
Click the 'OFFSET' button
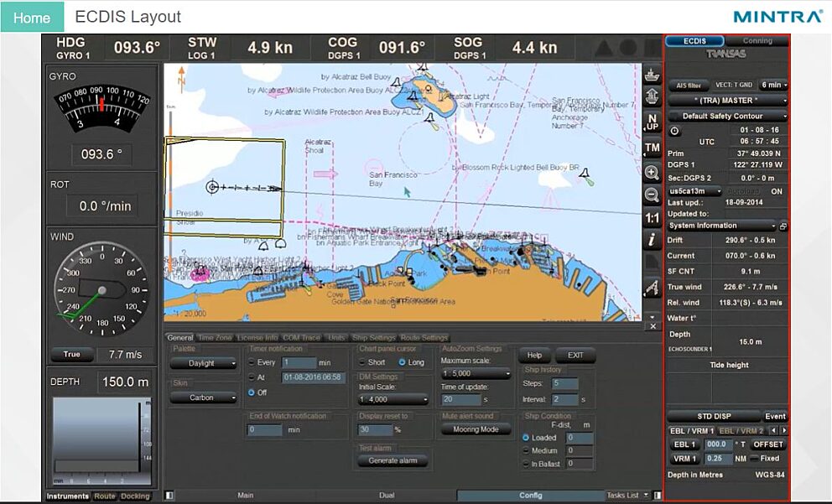coord(767,444)
